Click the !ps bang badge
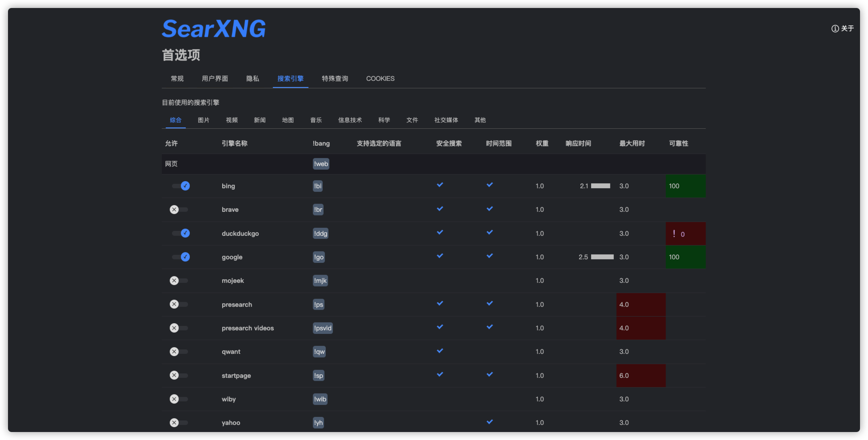 click(x=319, y=305)
